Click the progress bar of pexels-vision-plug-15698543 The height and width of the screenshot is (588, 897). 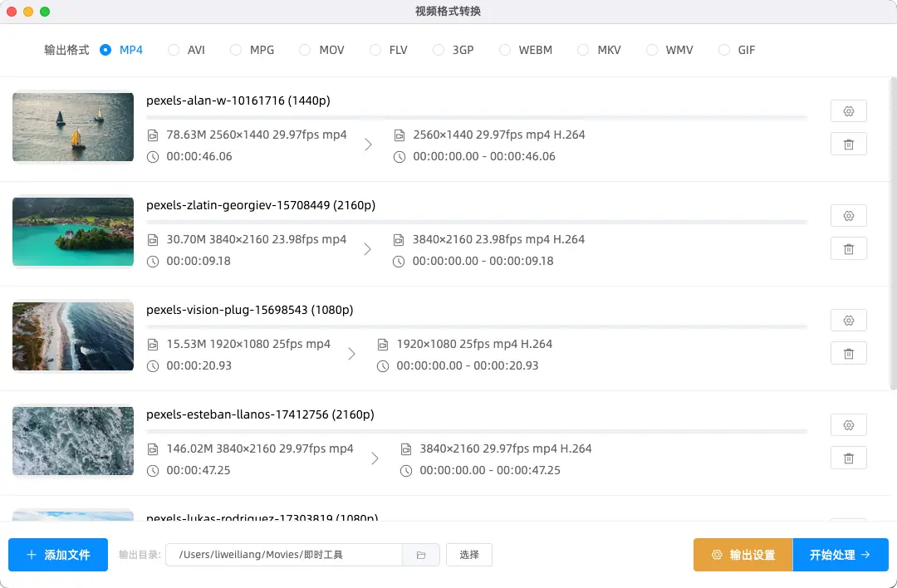coord(477,326)
